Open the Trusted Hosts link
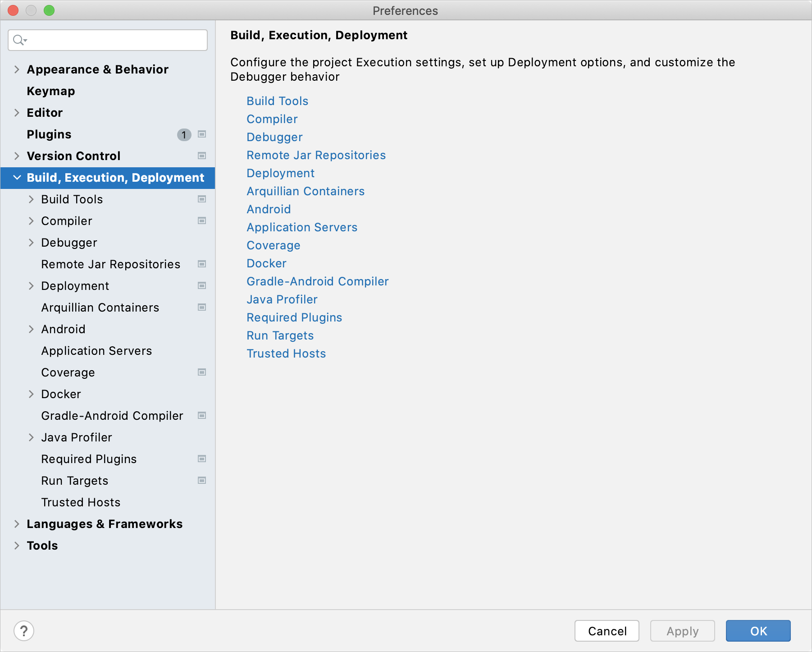 coord(286,354)
